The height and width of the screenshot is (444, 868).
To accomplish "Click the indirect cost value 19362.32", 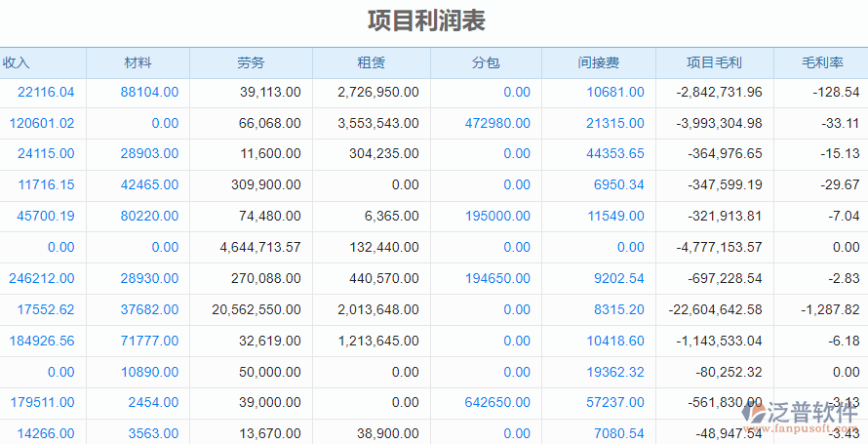I will 614,372.
